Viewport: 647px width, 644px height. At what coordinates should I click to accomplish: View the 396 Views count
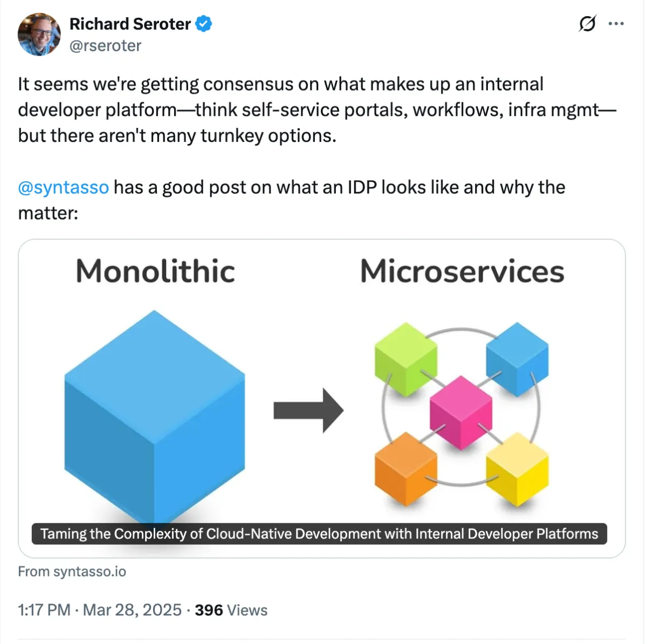[x=231, y=610]
